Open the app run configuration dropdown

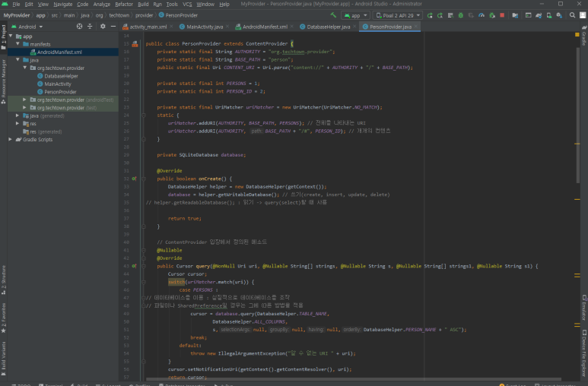tap(355, 15)
